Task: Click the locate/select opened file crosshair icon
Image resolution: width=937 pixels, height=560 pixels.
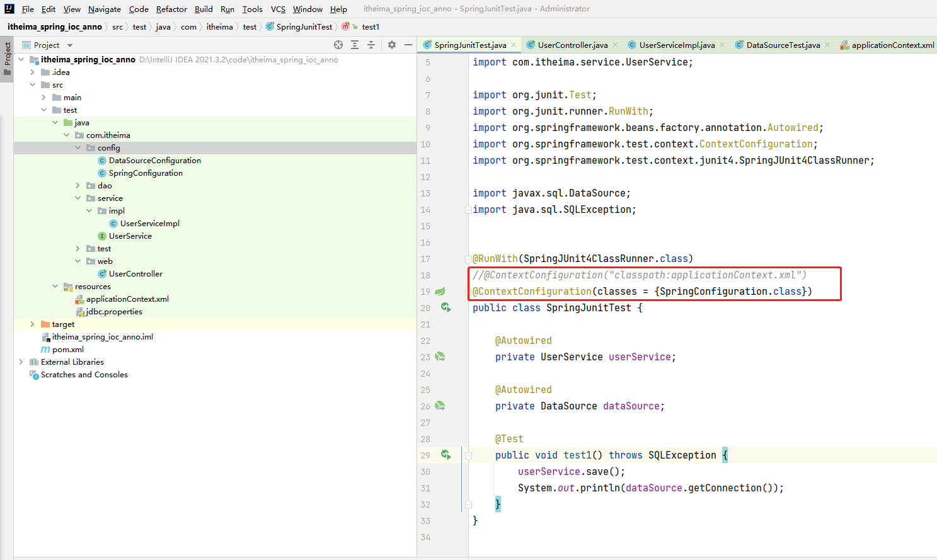Action: pos(338,45)
